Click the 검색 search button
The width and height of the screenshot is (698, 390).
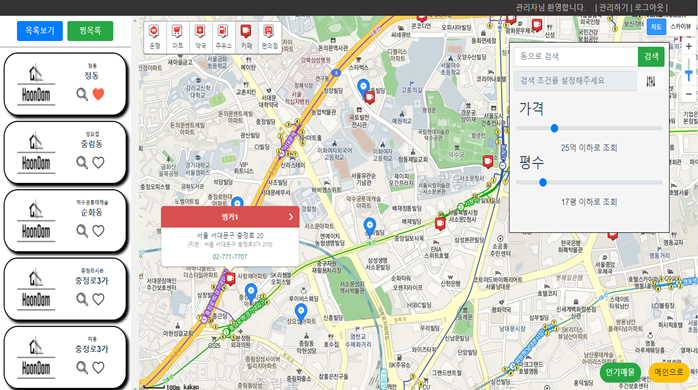[x=651, y=57]
